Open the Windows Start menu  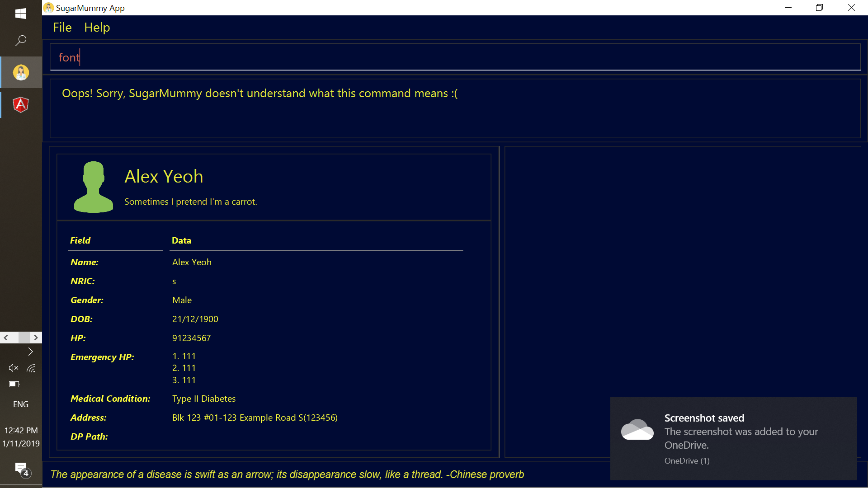click(x=21, y=14)
